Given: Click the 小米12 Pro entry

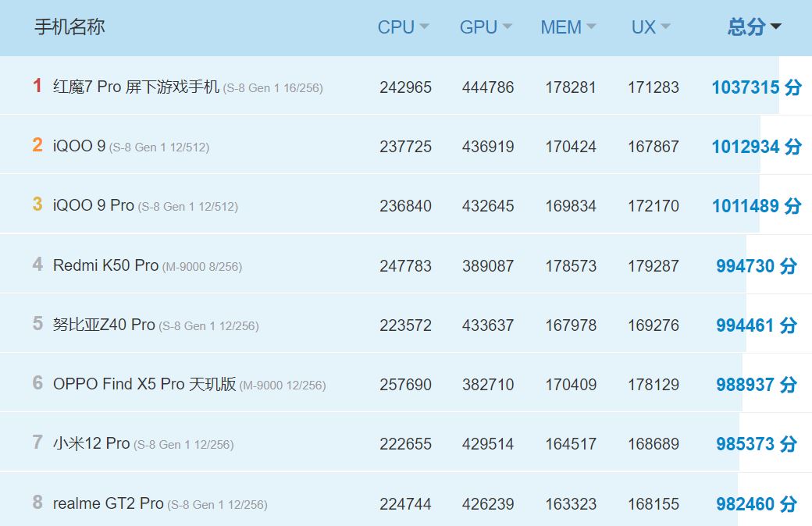Looking at the screenshot, I should point(91,443).
